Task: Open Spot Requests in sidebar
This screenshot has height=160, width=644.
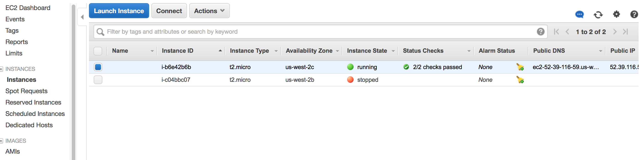Action: [26, 91]
